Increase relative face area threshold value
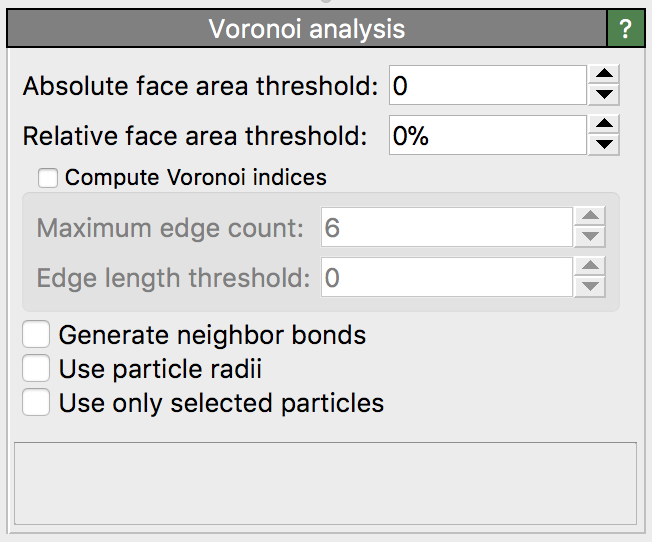The image size is (652, 542). coord(603,126)
